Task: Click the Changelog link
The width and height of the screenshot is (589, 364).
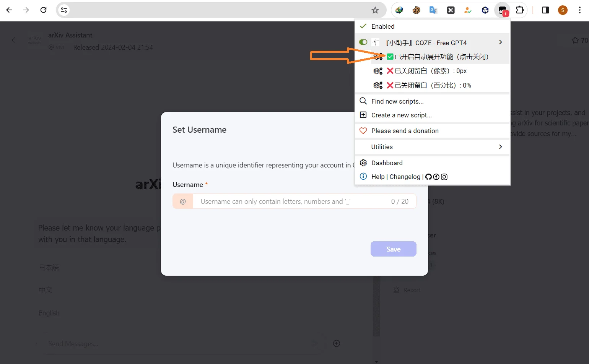Action: (405, 177)
